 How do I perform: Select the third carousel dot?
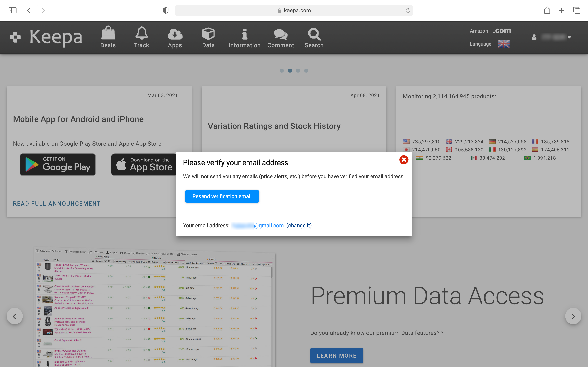298,71
